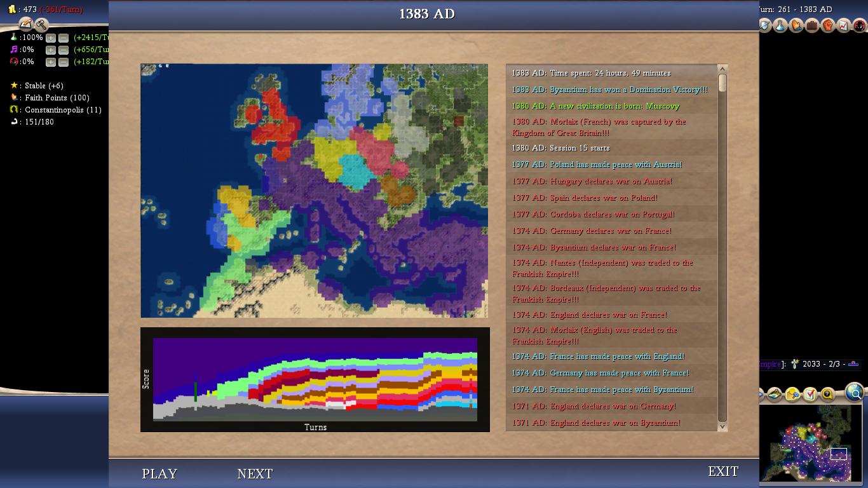Toggle resource bubbles icon by minimap
Viewport: 868px width, 488px height.
point(792,395)
